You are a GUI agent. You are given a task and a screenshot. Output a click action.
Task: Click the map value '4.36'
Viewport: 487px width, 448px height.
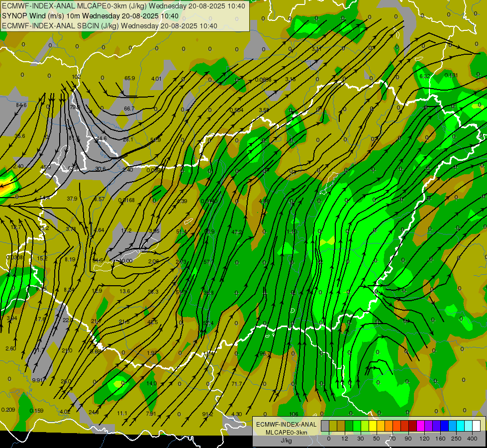pos(264,201)
